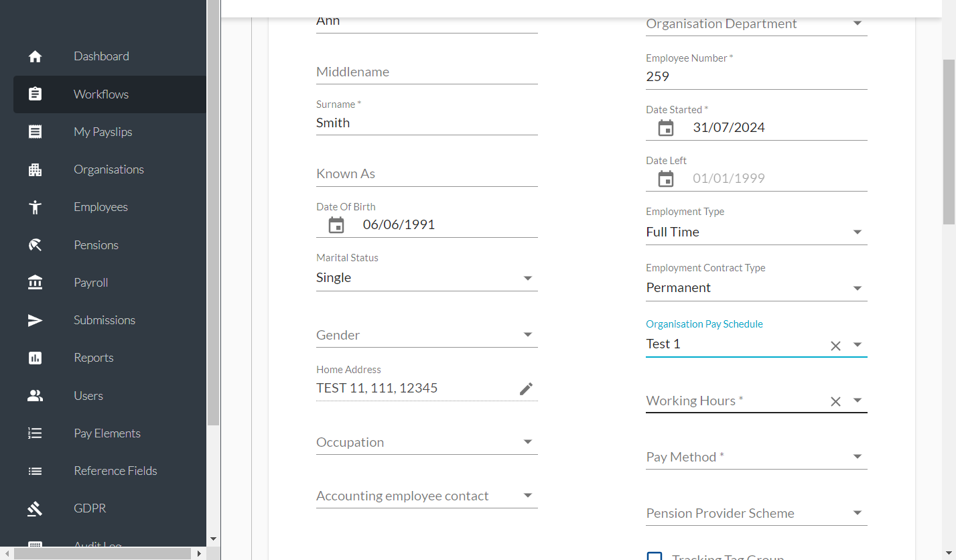This screenshot has width=956, height=560.
Task: Select Pay Elements in the sidebar
Action: (x=110, y=433)
